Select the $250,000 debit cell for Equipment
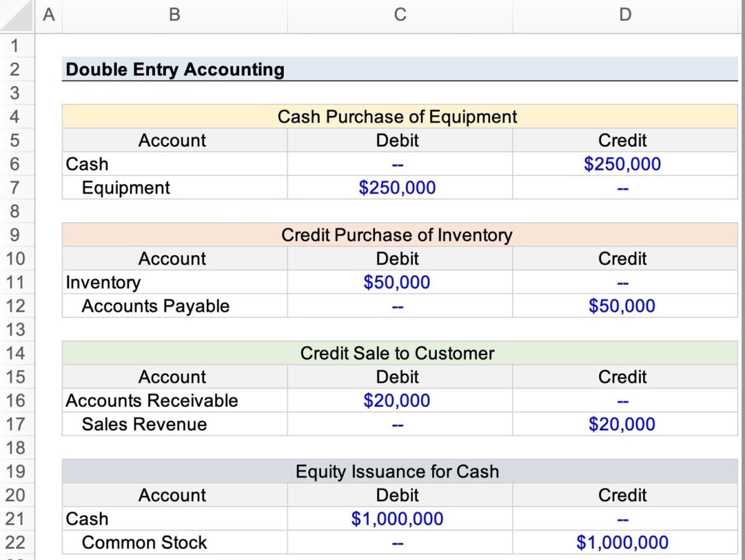This screenshot has height=560, width=745. [x=400, y=187]
